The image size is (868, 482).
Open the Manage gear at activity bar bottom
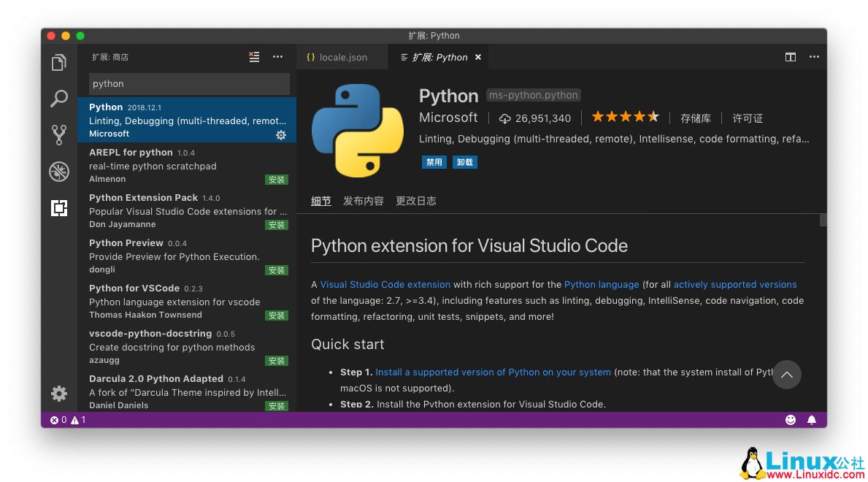tap(58, 394)
